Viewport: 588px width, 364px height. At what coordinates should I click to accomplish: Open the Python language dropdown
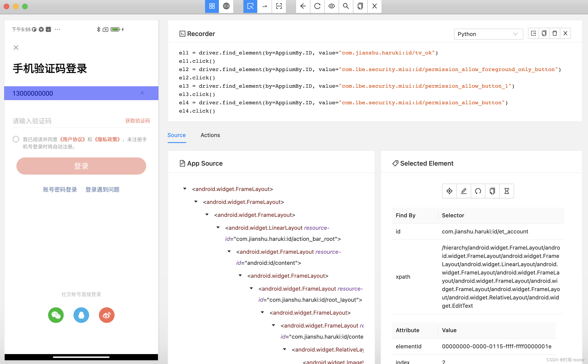pos(488,34)
